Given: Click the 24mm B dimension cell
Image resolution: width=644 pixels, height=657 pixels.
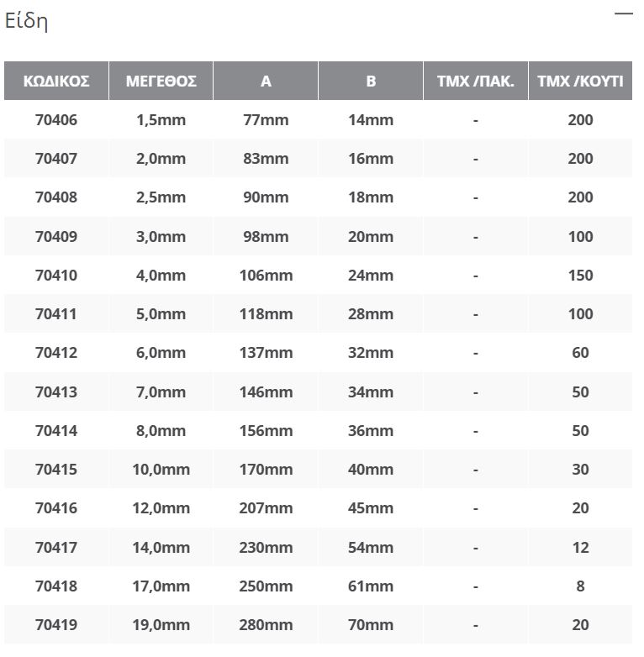Looking at the screenshot, I should pos(371,276).
